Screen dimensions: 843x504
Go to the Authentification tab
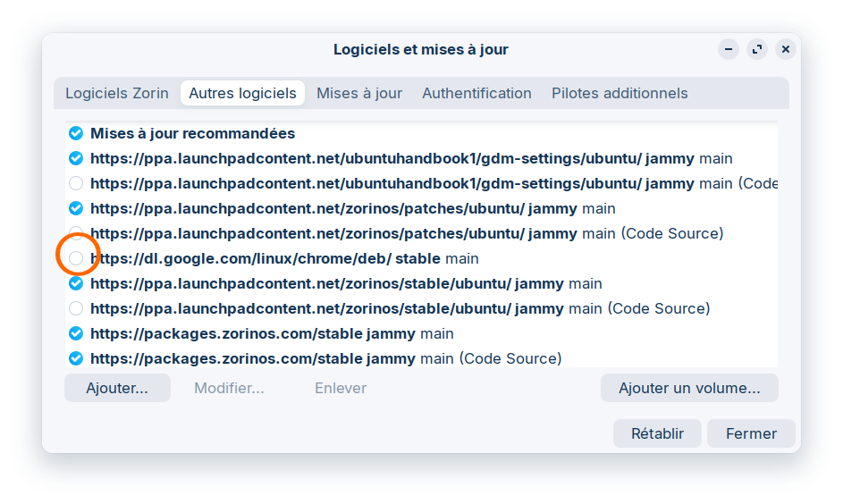click(476, 93)
